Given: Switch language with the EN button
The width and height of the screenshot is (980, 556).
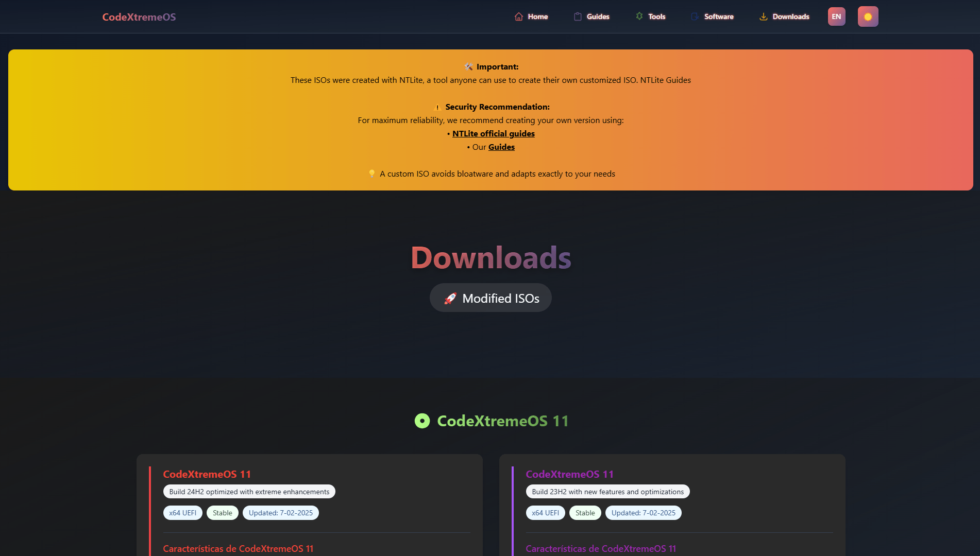Looking at the screenshot, I should pos(837,16).
